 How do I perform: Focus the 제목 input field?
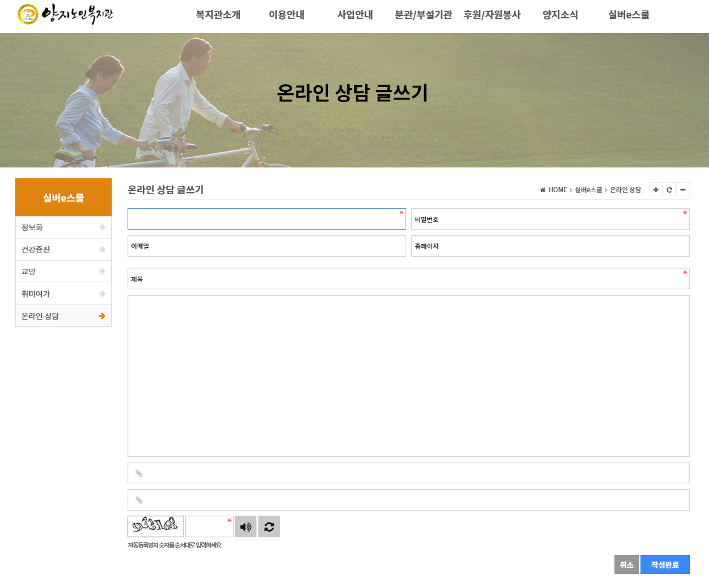[409, 279]
